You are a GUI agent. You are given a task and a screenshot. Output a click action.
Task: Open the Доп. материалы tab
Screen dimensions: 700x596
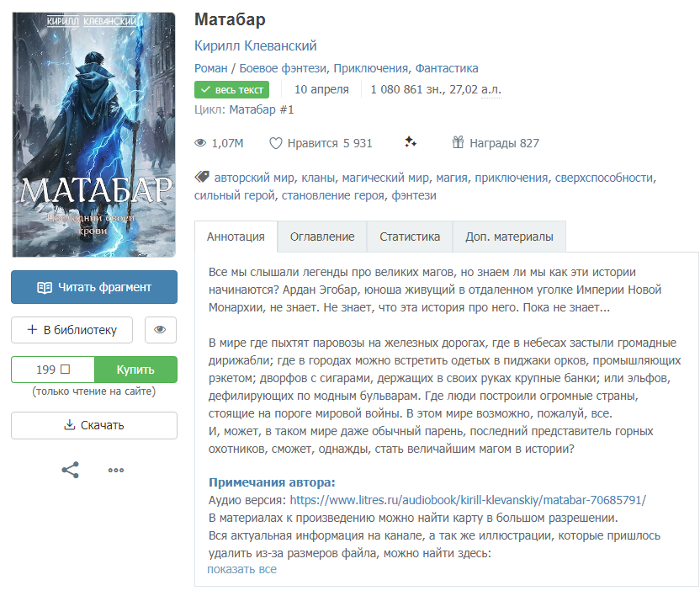coord(509,237)
